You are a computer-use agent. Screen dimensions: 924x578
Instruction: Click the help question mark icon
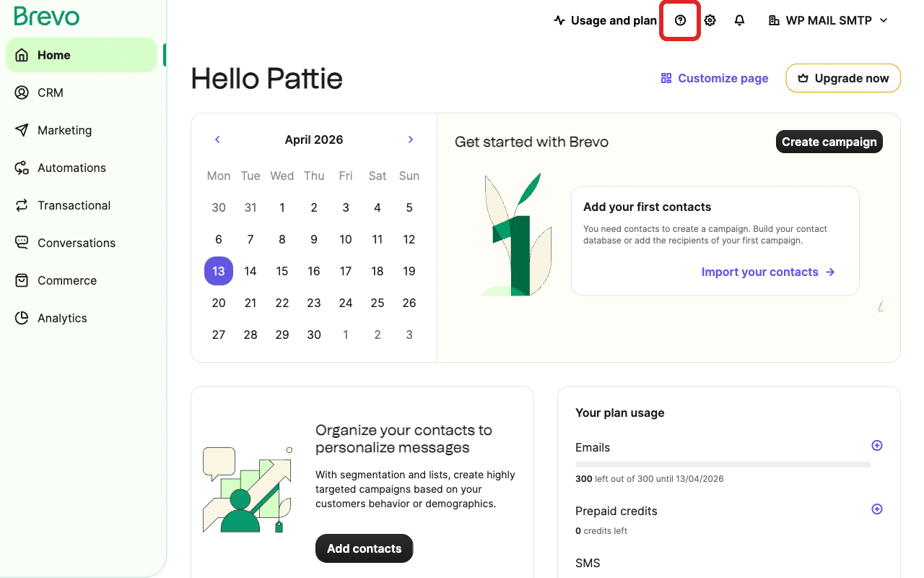pos(680,20)
